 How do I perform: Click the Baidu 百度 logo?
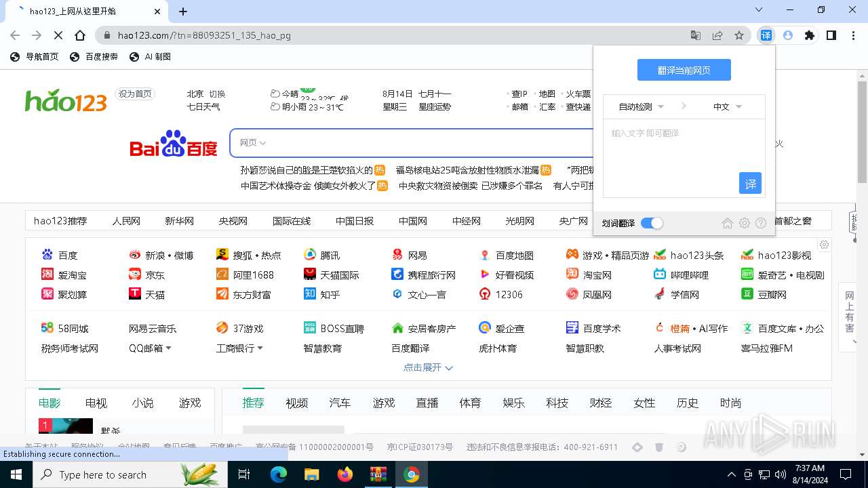[x=174, y=143]
